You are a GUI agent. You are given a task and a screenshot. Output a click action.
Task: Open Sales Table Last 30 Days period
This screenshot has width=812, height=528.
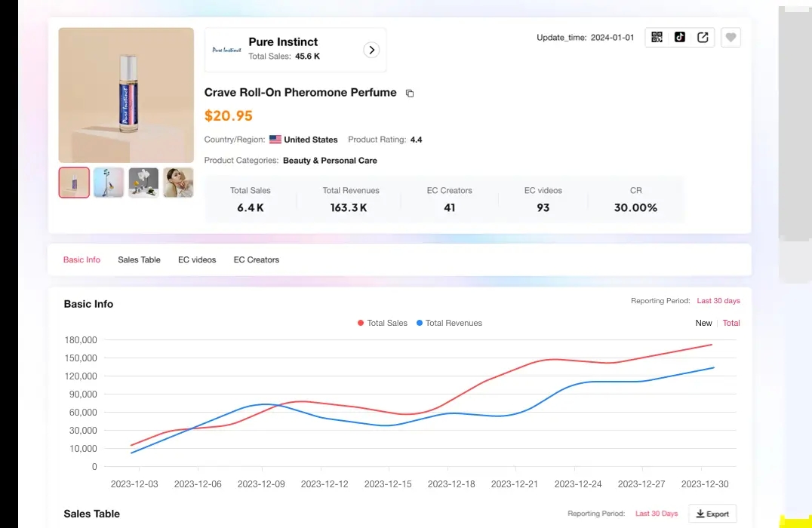[656, 514]
